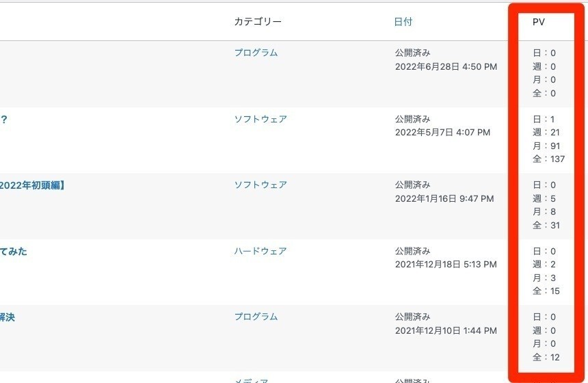Click the total PV value 全:137
Image resolution: width=588 pixels, height=383 pixels.
click(548, 159)
